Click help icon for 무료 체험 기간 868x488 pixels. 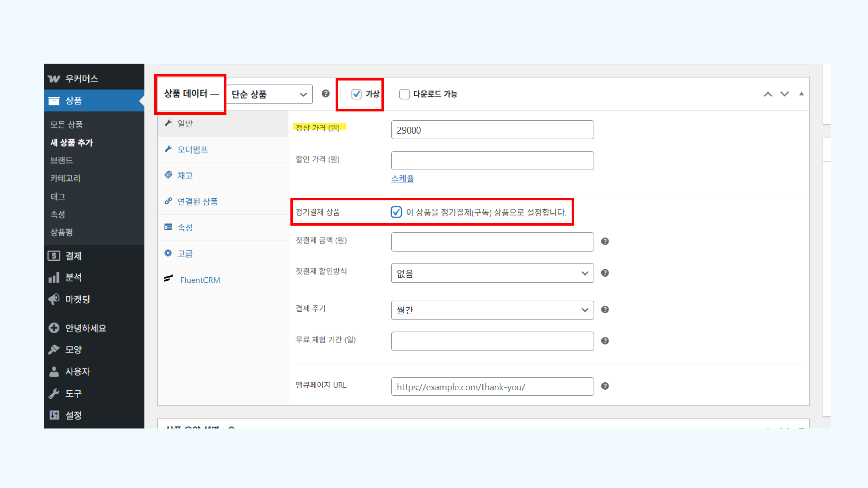pos(605,341)
